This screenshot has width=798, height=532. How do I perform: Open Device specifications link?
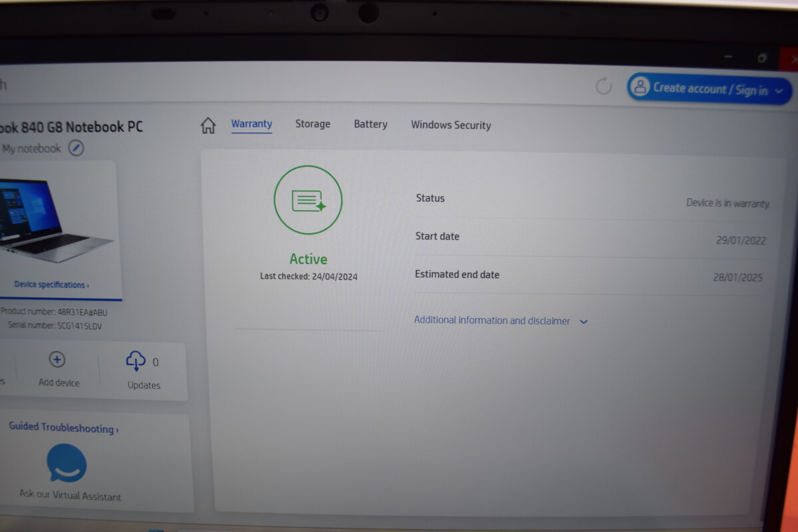coord(52,285)
